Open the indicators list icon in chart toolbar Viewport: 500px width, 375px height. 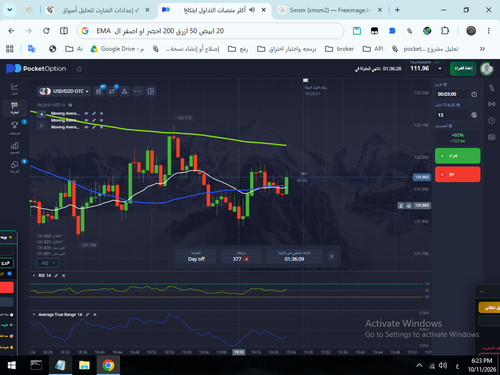pos(112,91)
